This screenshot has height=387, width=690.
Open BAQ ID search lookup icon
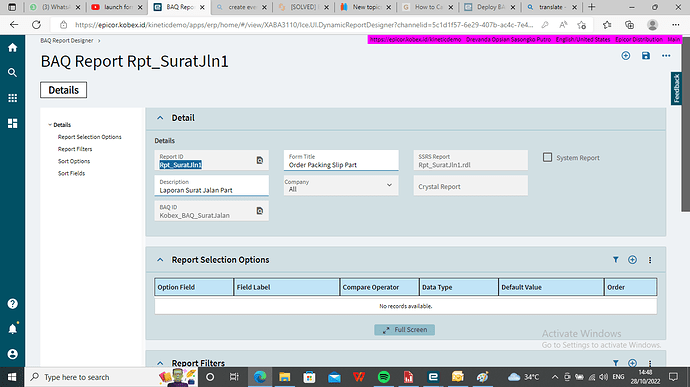coord(260,211)
